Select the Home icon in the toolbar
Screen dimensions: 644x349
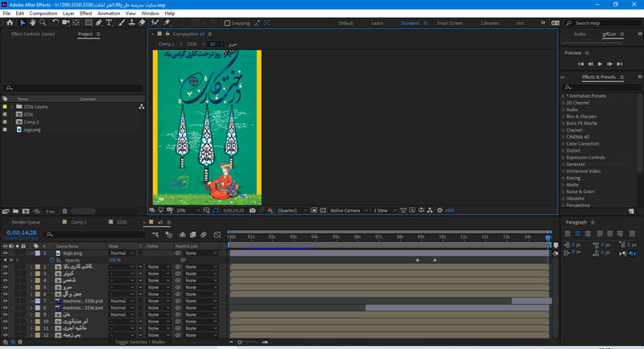(10, 23)
